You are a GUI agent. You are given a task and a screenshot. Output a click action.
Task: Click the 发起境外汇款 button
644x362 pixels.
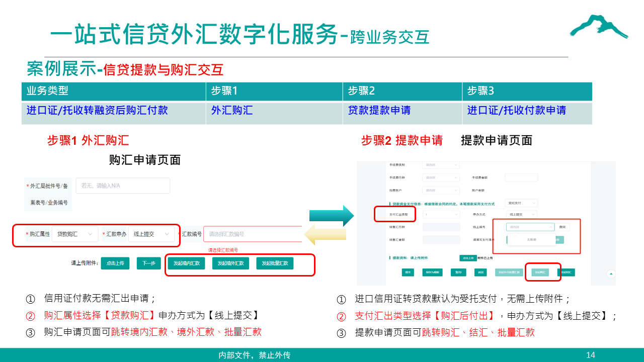pyautogui.click(x=230, y=263)
